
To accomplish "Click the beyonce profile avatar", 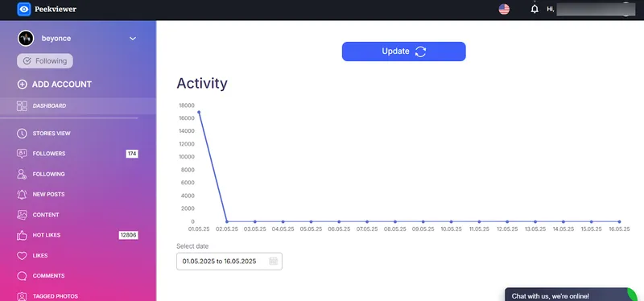I will point(26,38).
